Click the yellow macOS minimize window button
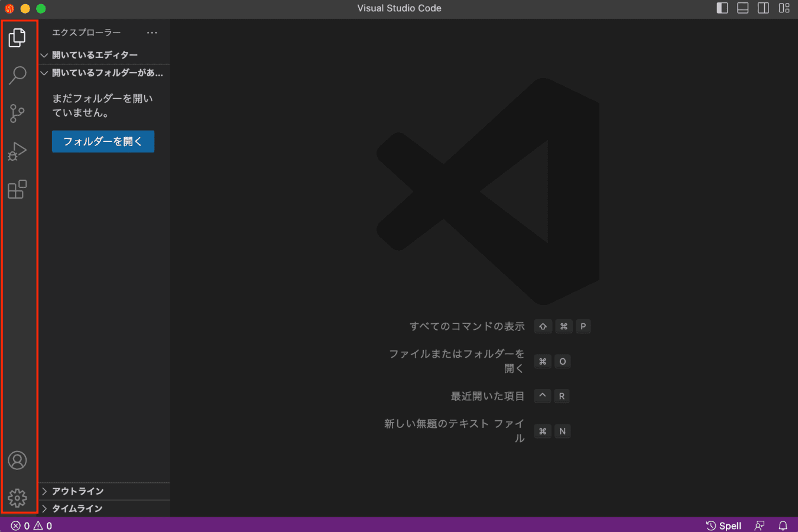Image resolution: width=798 pixels, height=532 pixels. 25,8
